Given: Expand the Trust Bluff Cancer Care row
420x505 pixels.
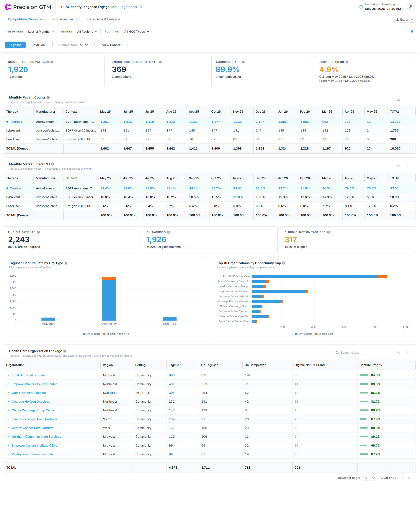Looking at the screenshot, I should point(8,375).
